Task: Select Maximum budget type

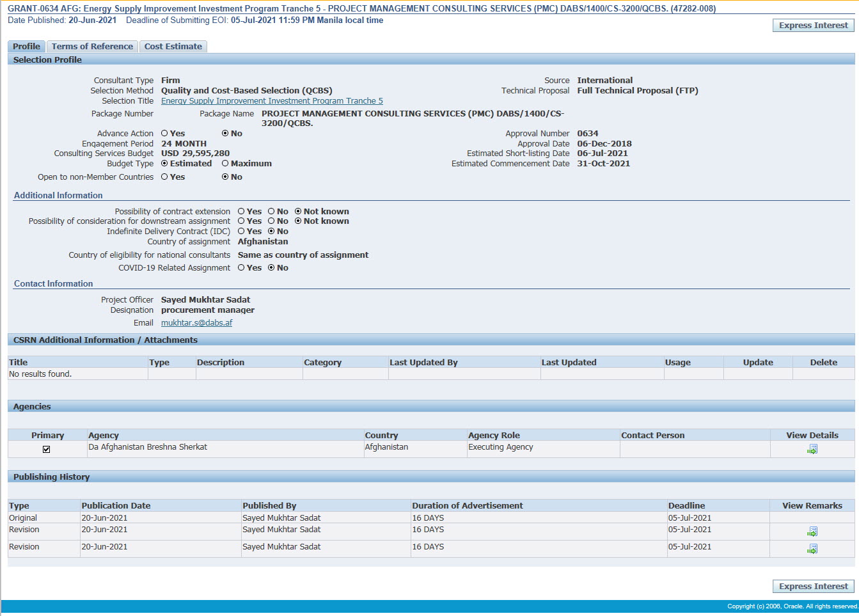Action: 225,164
